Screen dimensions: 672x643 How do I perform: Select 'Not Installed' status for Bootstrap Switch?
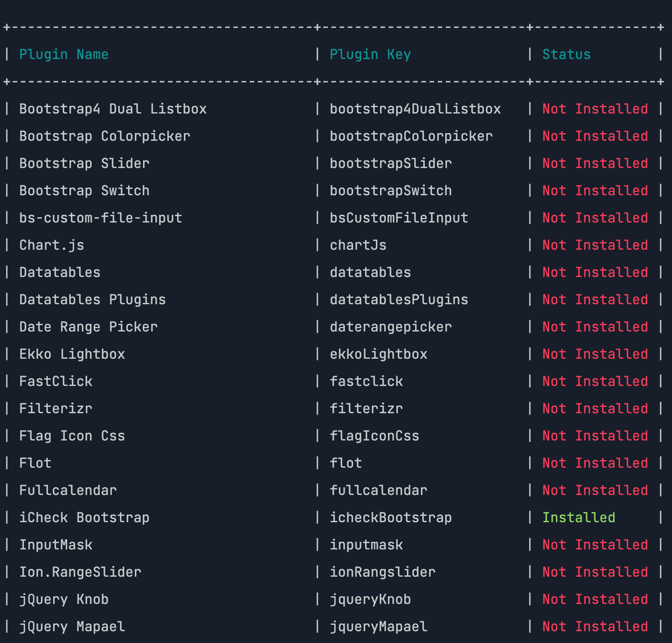click(595, 191)
